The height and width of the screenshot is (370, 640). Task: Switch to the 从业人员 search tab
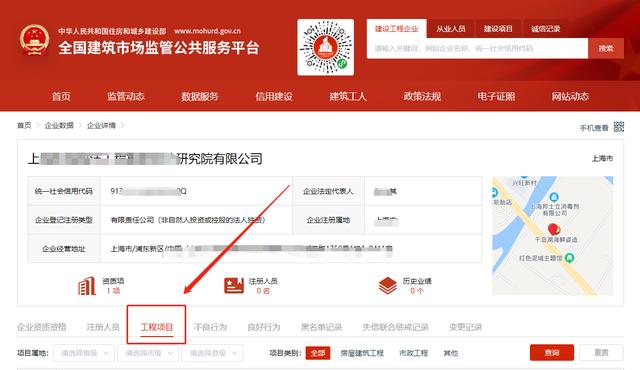pos(451,29)
